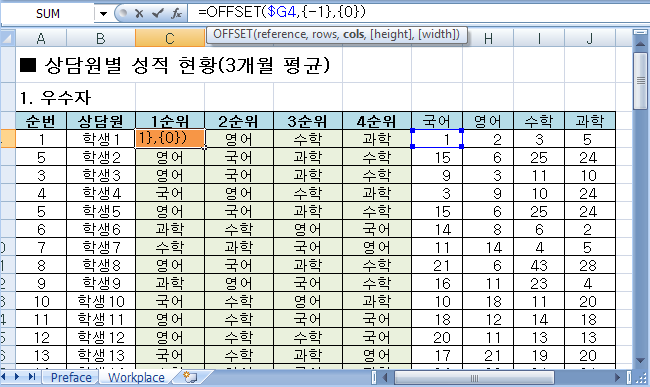Click the '1. 우수자' cell

[55, 98]
